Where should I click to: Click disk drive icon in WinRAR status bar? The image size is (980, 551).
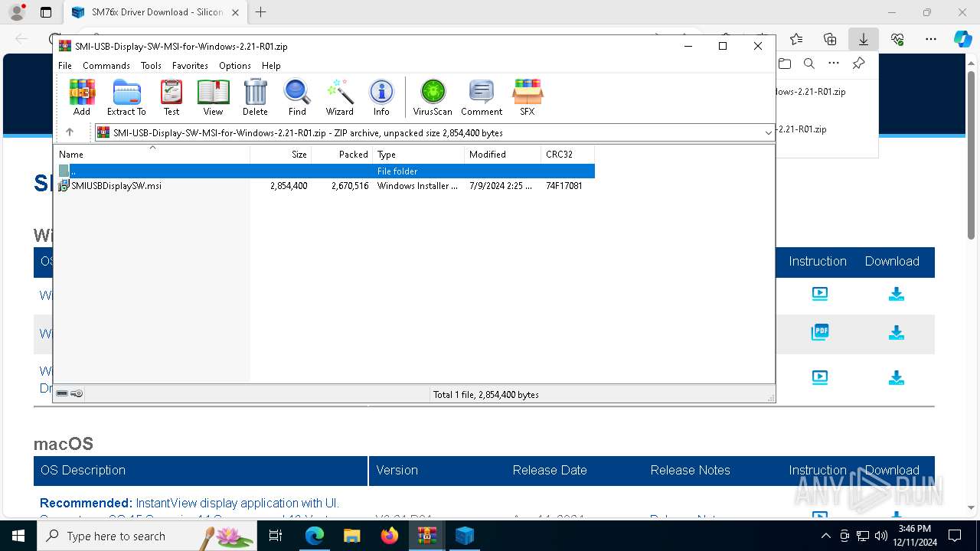(x=62, y=393)
